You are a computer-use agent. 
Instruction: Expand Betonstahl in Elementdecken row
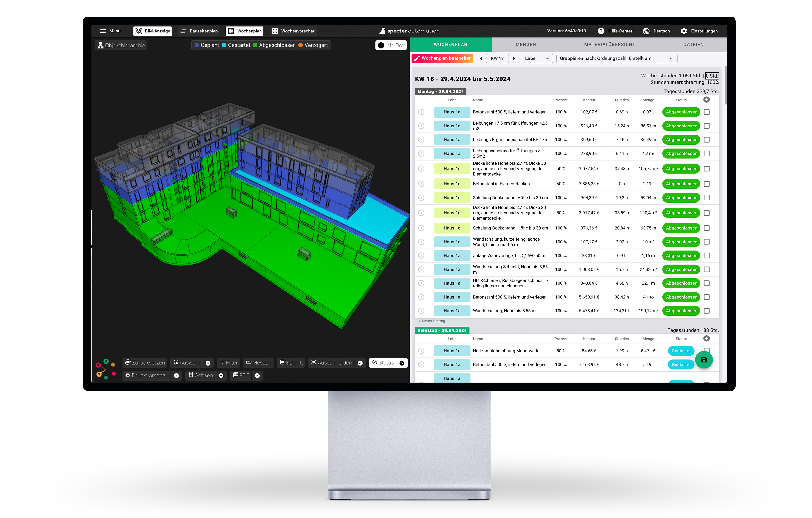(x=421, y=184)
